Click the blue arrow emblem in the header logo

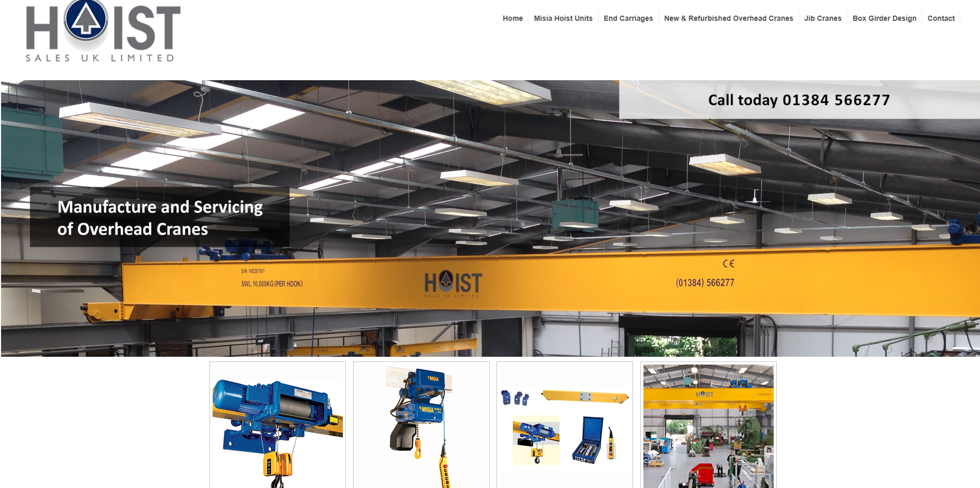click(x=86, y=20)
